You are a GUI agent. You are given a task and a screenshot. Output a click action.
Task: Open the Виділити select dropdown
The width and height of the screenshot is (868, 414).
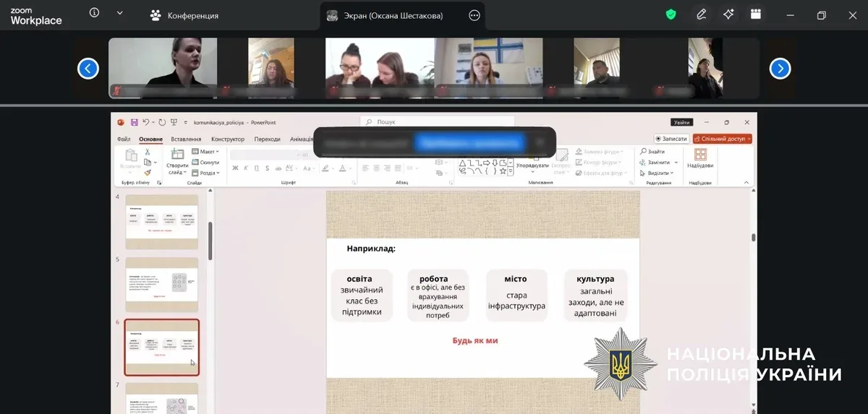[657, 173]
